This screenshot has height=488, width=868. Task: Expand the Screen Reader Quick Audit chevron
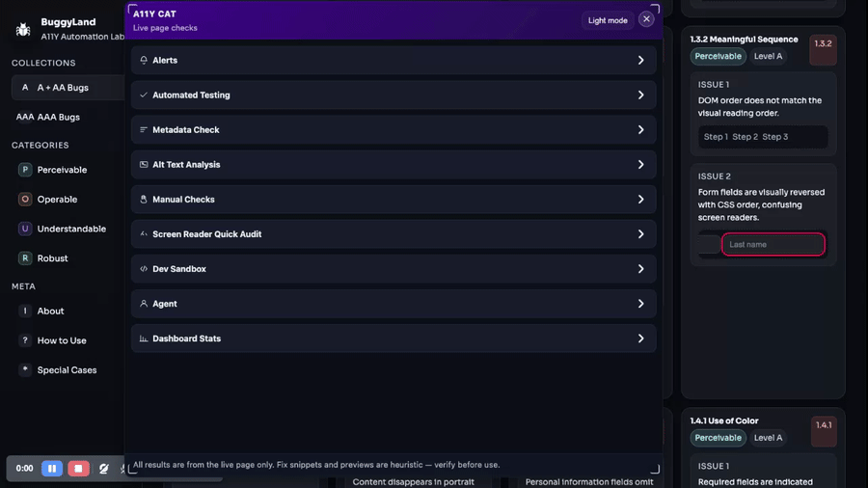[640, 234]
